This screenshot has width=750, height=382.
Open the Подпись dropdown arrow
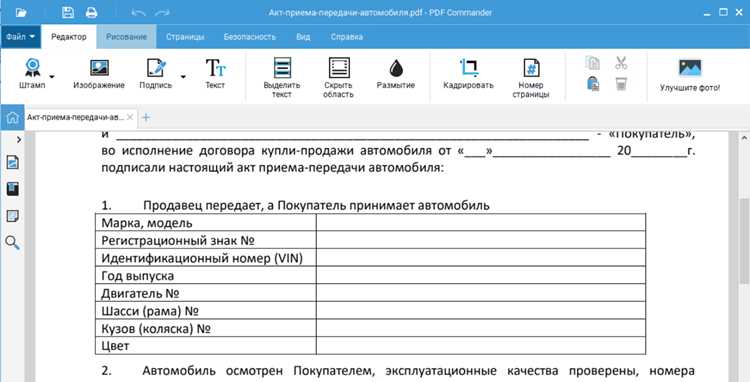click(183, 76)
